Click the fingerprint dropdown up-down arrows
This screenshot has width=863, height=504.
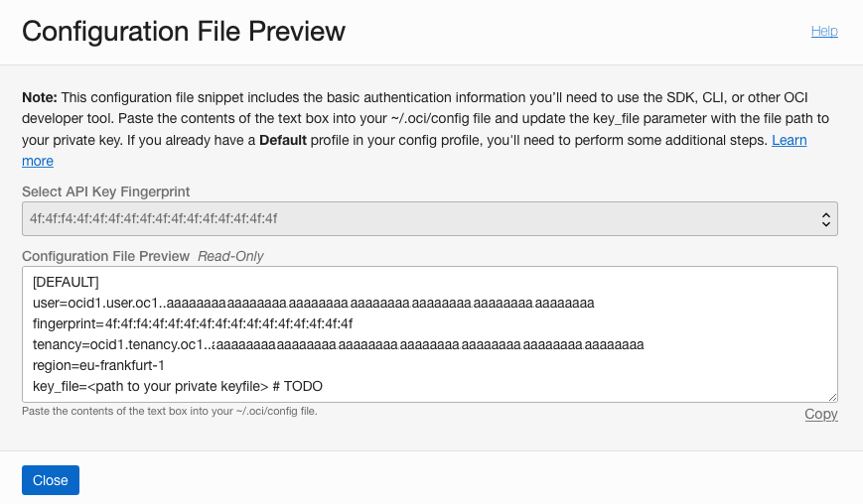[x=824, y=218]
